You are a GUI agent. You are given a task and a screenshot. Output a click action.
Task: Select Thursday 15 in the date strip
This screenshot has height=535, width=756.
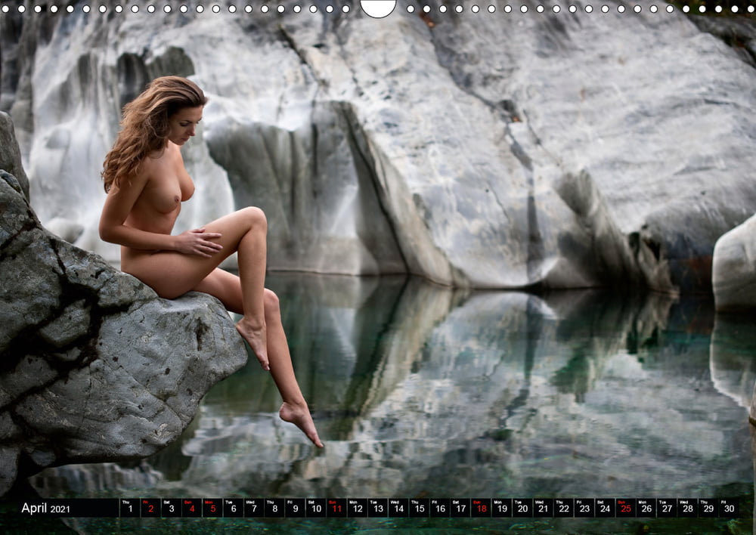(x=419, y=508)
